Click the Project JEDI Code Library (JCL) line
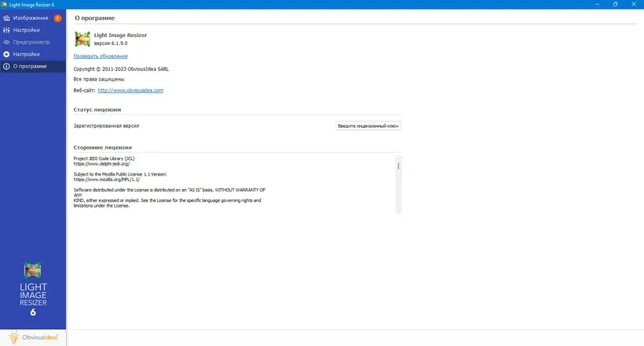 (104, 159)
